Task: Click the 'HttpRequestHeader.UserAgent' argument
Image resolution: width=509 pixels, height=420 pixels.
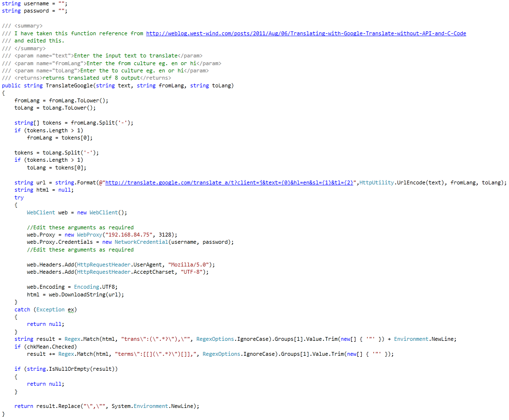Action: [119, 265]
